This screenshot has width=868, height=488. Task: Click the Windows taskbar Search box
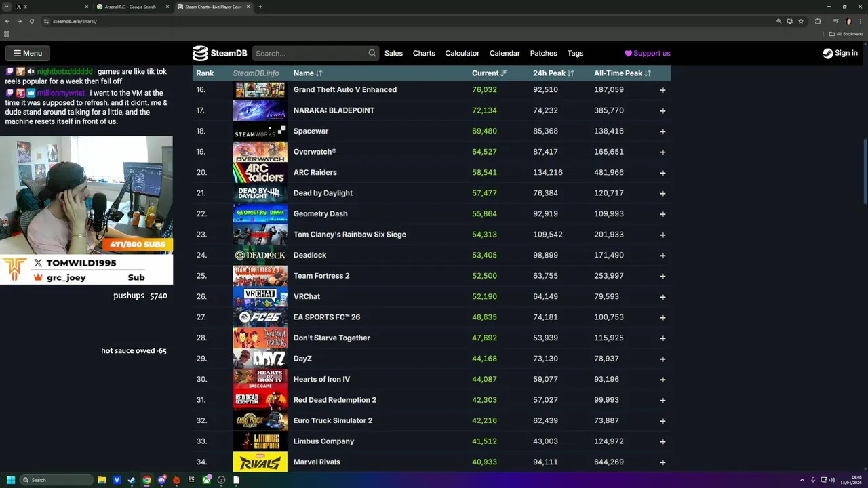click(56, 480)
